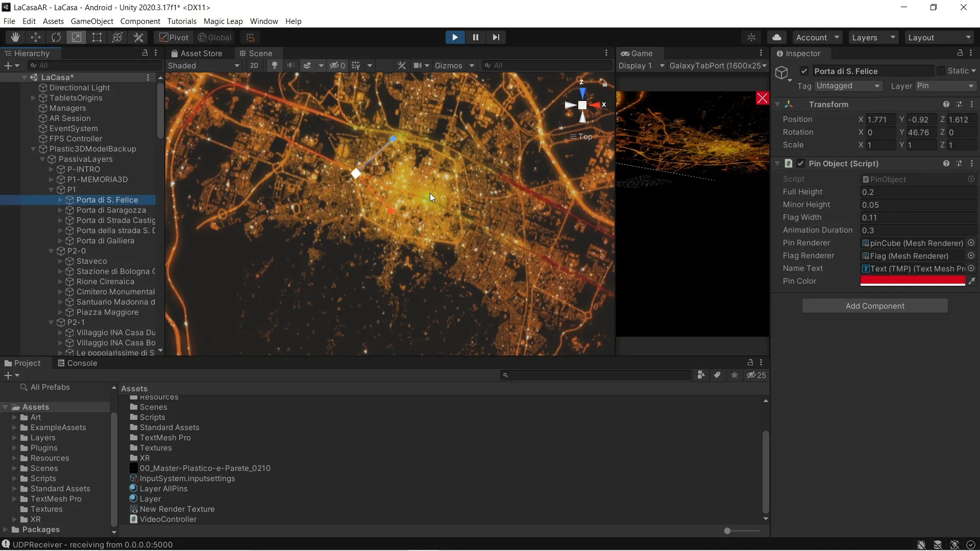This screenshot has height=551, width=980.
Task: Select the Rect Transform tool
Action: tap(97, 37)
